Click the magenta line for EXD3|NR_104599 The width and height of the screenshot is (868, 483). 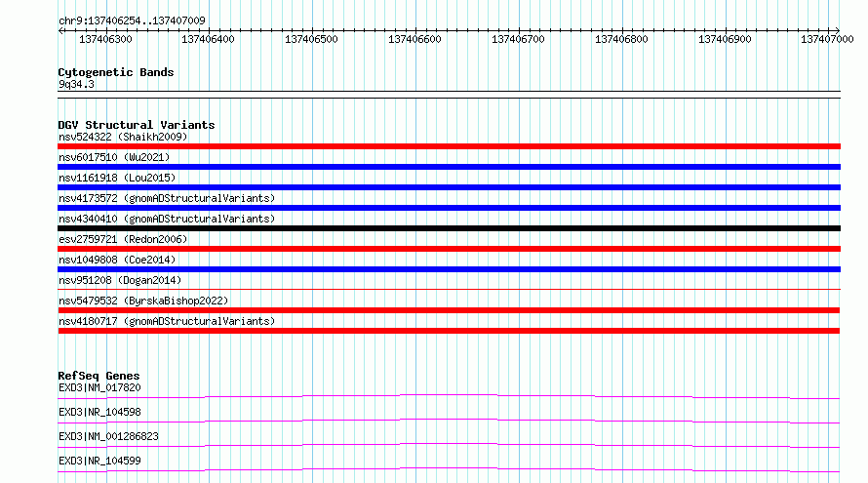pos(449,469)
